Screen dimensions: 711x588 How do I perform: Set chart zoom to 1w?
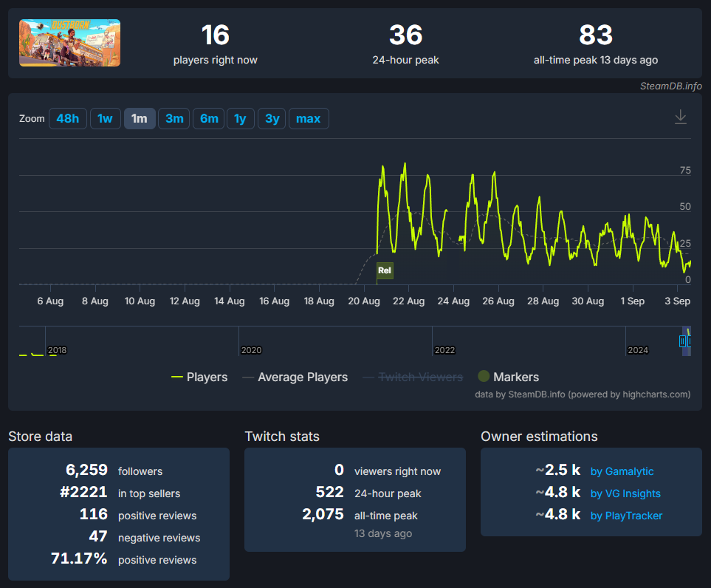coord(105,118)
